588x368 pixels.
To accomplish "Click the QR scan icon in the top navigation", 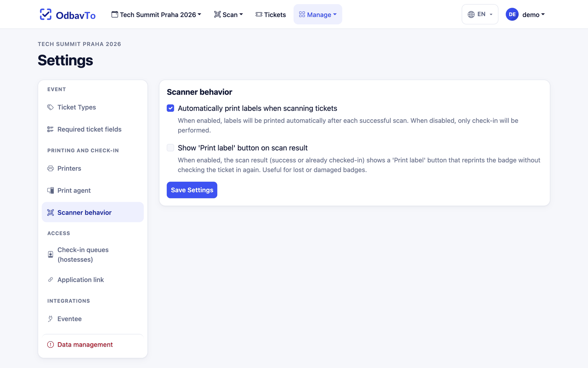I will click(218, 14).
